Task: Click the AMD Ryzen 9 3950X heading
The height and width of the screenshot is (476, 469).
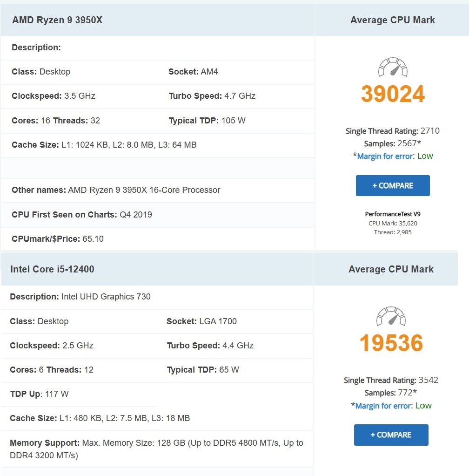Action: (57, 20)
